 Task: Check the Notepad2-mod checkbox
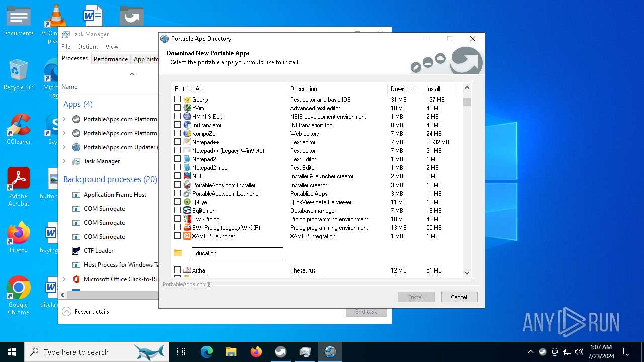coord(177,167)
